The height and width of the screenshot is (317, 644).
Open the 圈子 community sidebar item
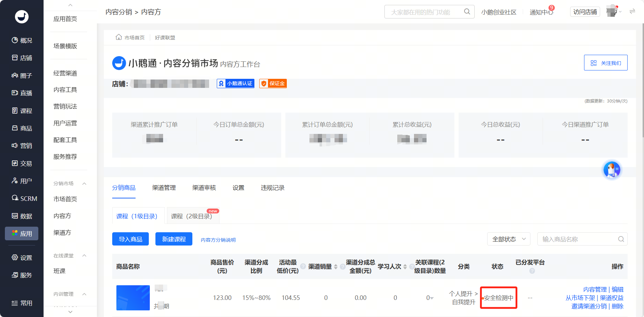point(22,75)
